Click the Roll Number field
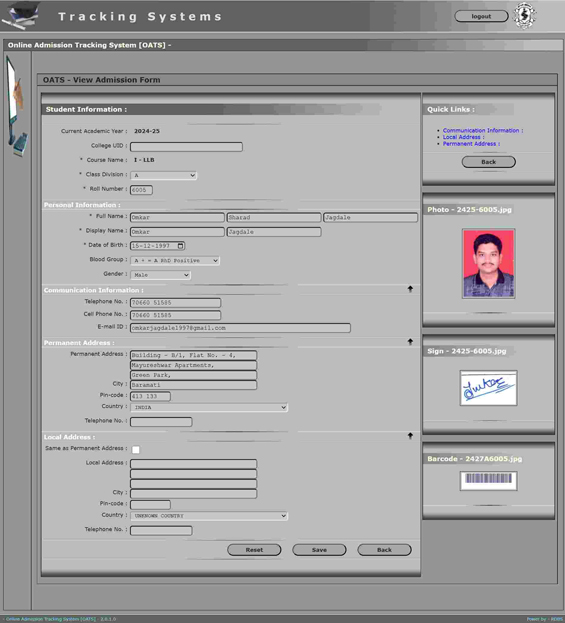 (141, 190)
